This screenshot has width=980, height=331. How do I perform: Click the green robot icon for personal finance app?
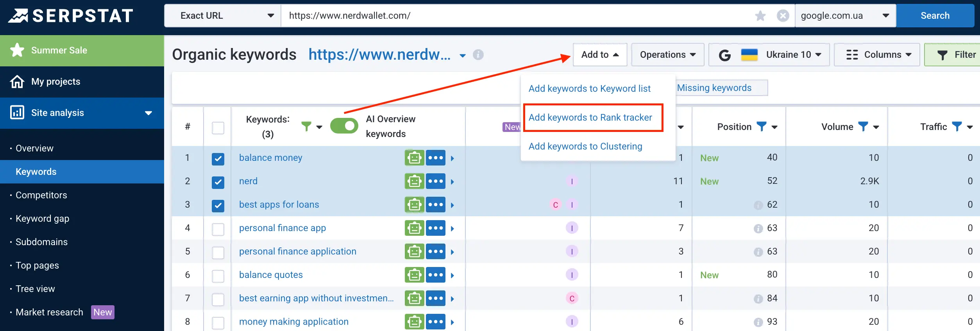point(415,228)
